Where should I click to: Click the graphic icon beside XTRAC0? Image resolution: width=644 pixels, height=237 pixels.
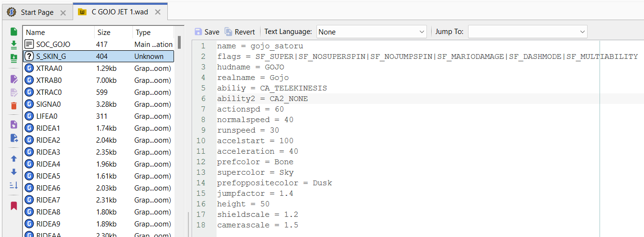(x=29, y=92)
